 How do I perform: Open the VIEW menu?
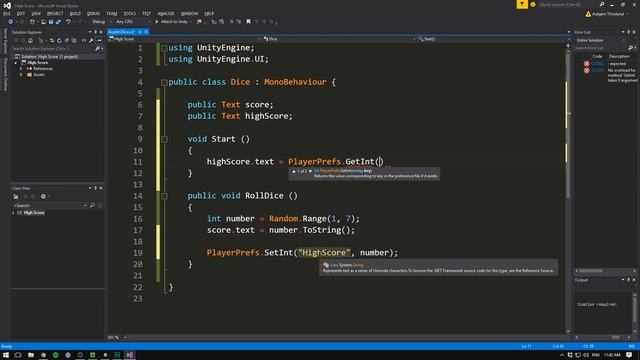[x=36, y=13]
